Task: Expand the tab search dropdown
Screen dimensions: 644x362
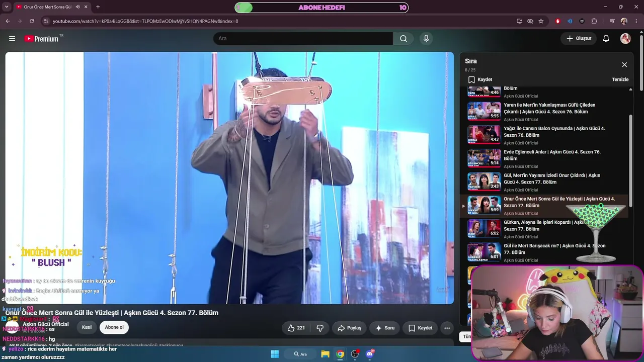Action: (7, 7)
